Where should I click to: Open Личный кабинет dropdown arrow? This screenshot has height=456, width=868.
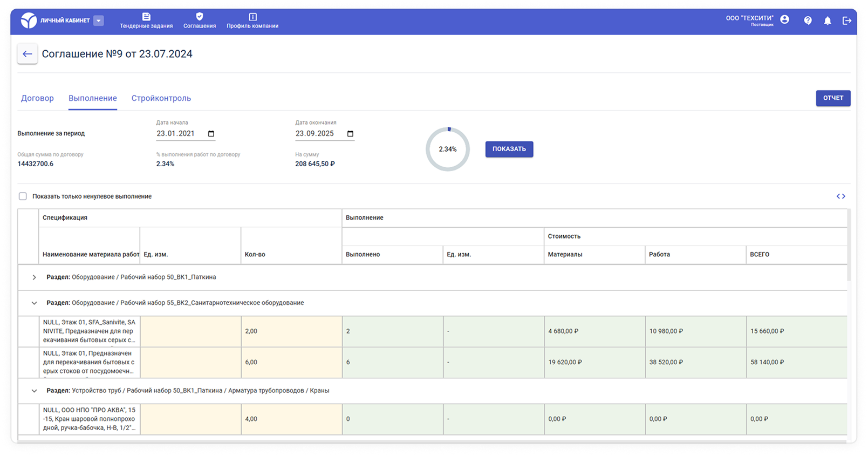tap(98, 21)
